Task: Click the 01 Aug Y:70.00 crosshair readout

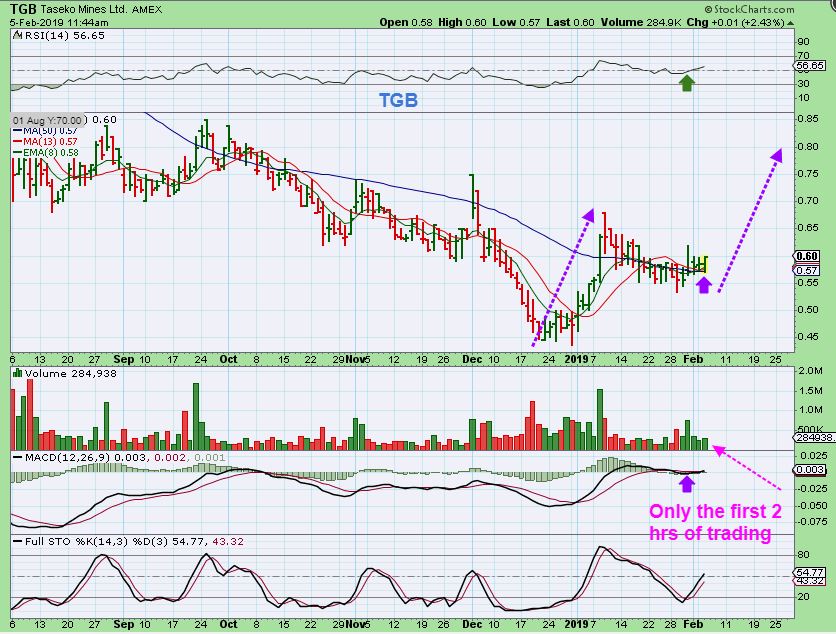Action: coord(47,121)
